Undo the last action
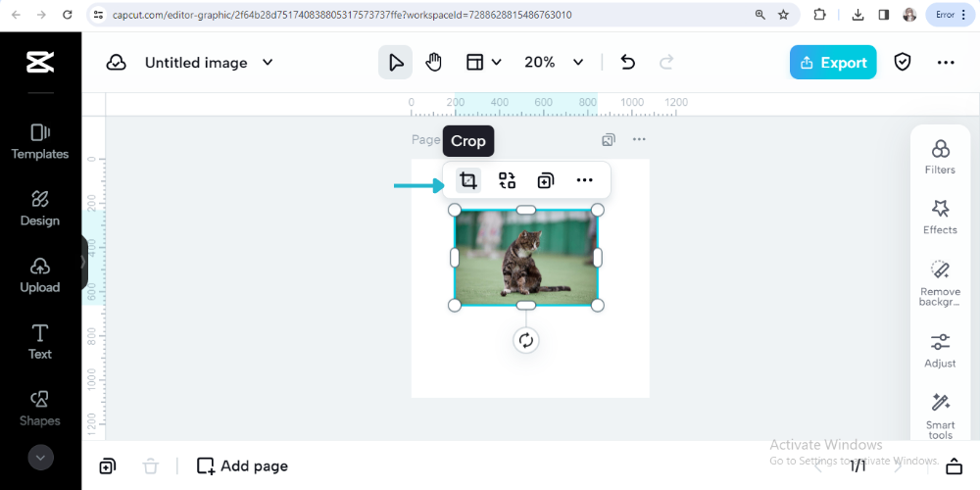980x490 pixels. pos(627,62)
